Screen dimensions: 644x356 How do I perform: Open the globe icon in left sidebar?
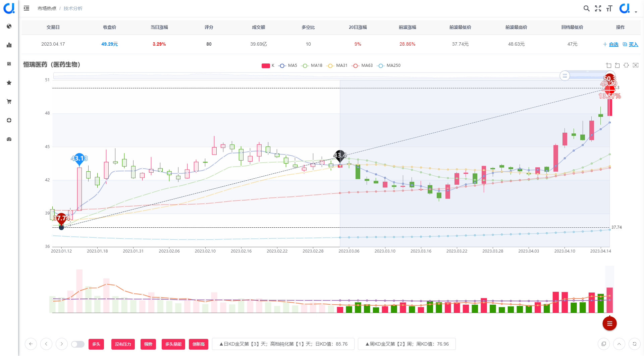point(9,26)
